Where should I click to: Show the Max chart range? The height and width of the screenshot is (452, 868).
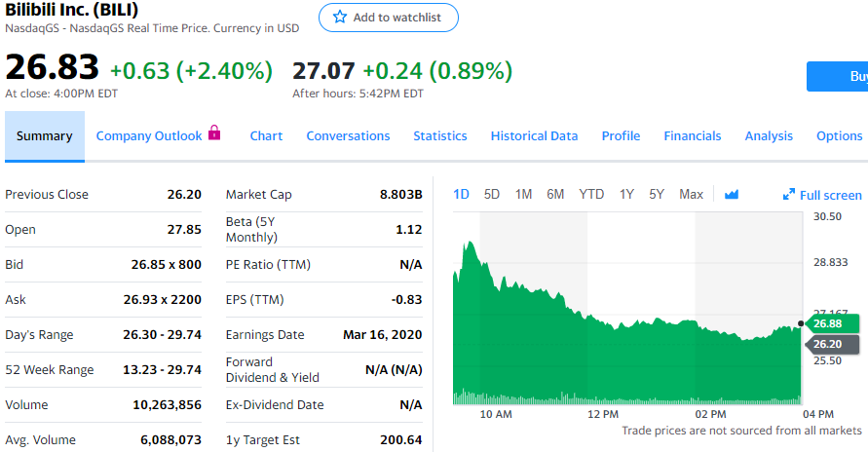tap(691, 194)
